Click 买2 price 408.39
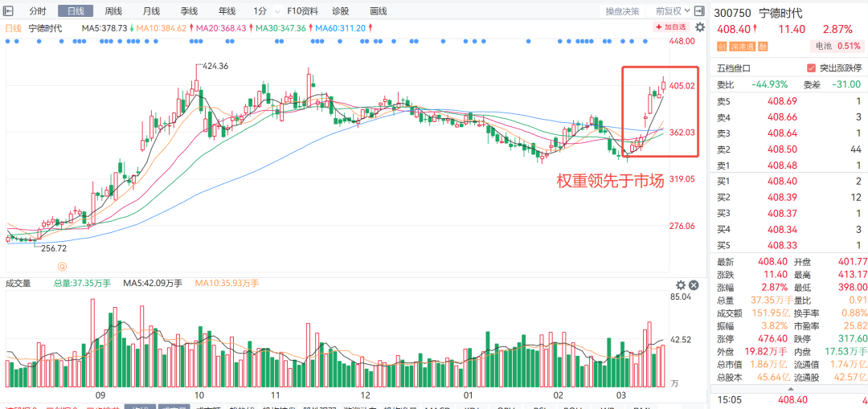 click(x=782, y=198)
